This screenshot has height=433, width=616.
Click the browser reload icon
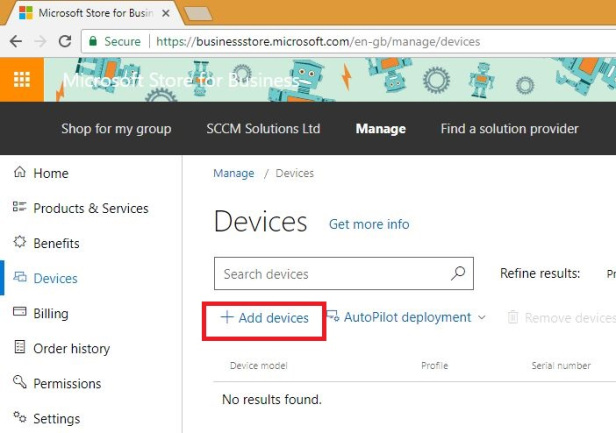click(65, 42)
